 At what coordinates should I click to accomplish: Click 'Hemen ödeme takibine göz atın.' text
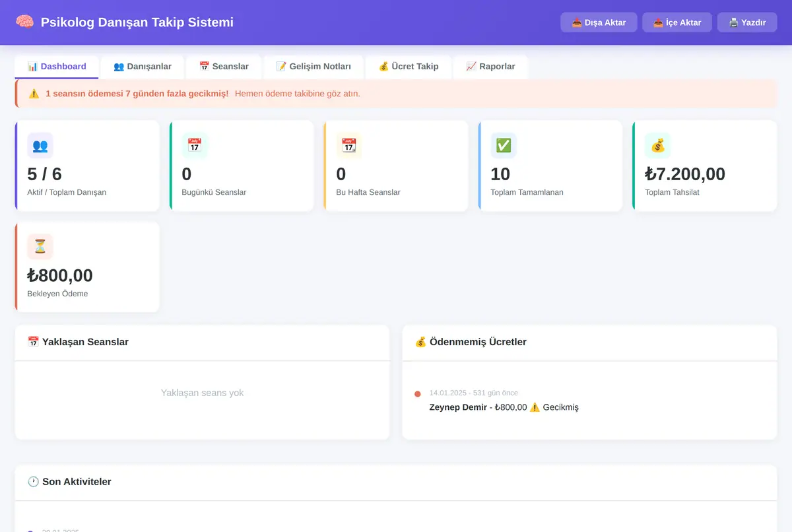[298, 94]
